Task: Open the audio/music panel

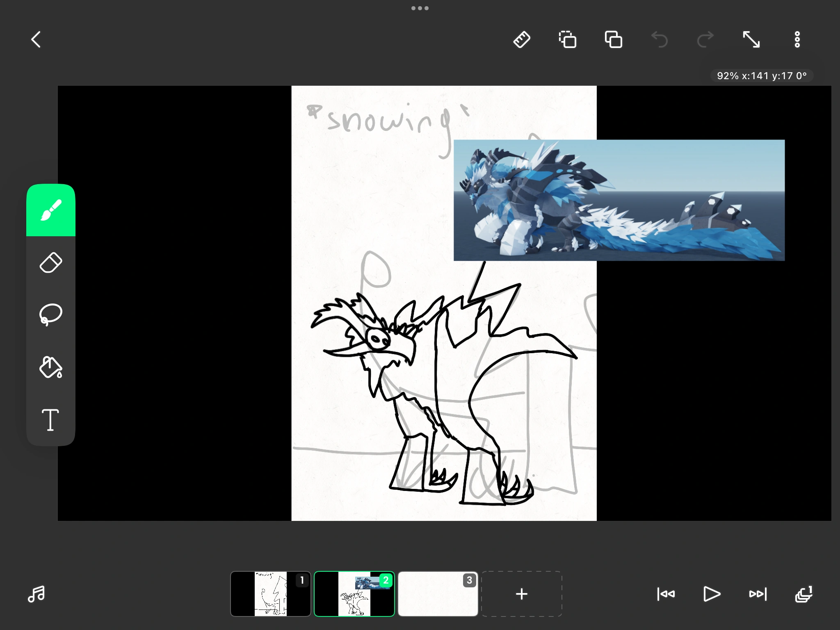Action: tap(37, 594)
